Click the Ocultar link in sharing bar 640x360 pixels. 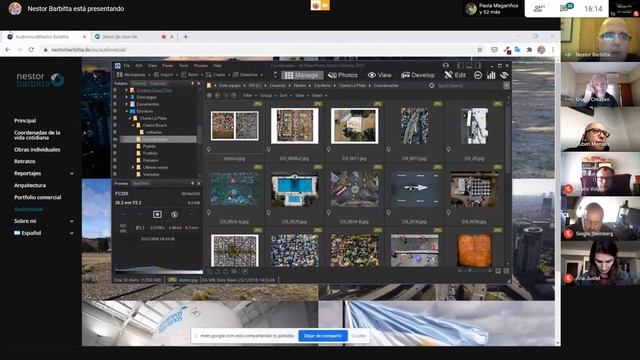(358, 336)
